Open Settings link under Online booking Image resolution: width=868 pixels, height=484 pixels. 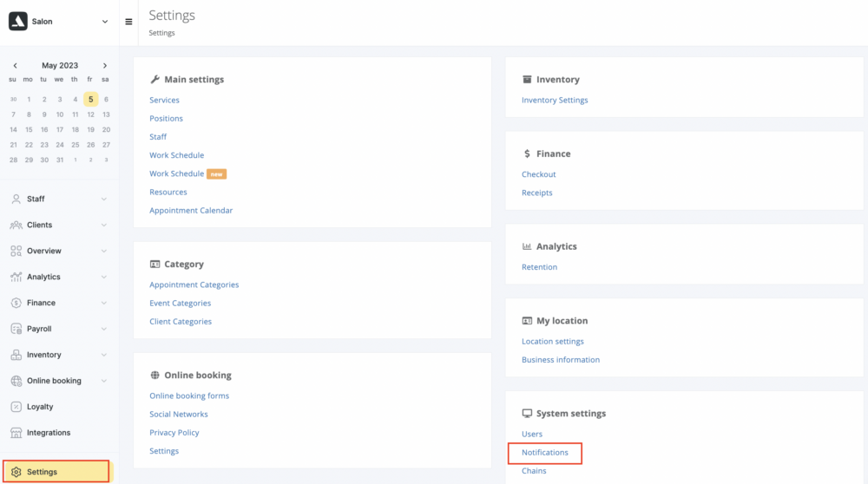tap(164, 451)
